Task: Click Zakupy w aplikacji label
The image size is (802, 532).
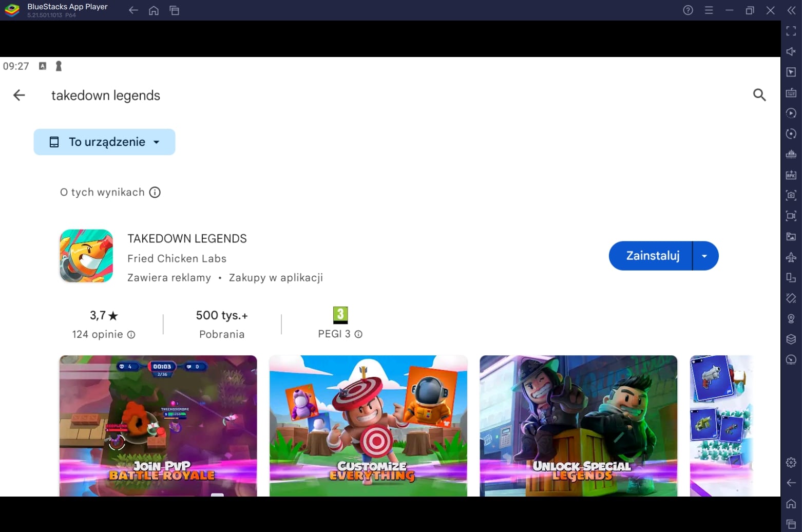Action: pos(276,278)
